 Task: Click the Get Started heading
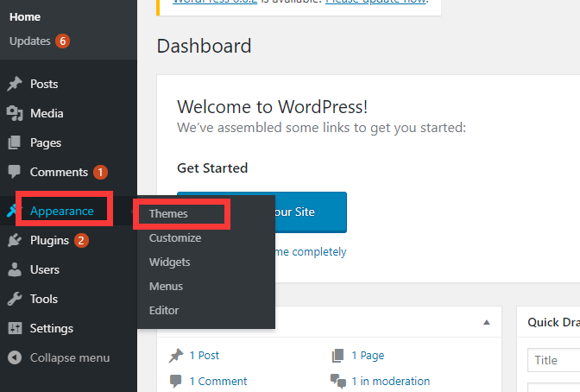click(x=212, y=168)
